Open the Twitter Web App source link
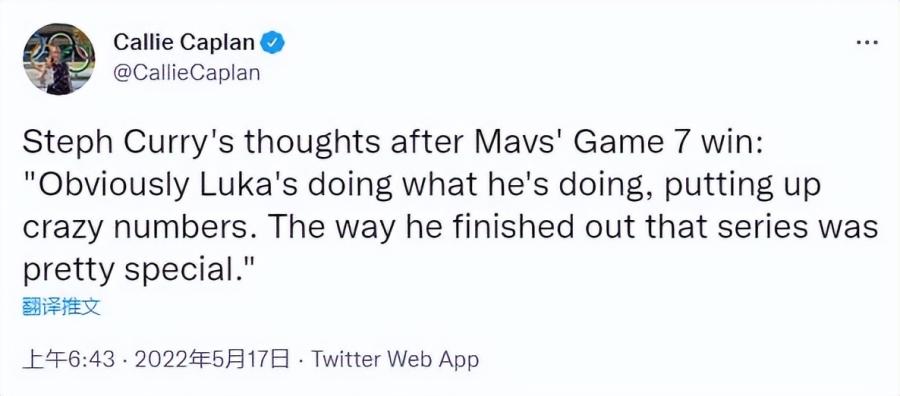 395,360
